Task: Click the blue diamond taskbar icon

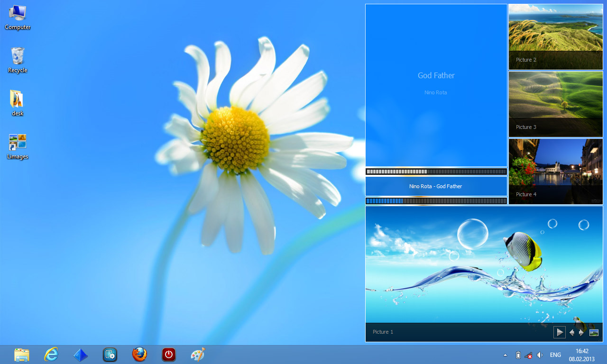Action: (x=81, y=355)
